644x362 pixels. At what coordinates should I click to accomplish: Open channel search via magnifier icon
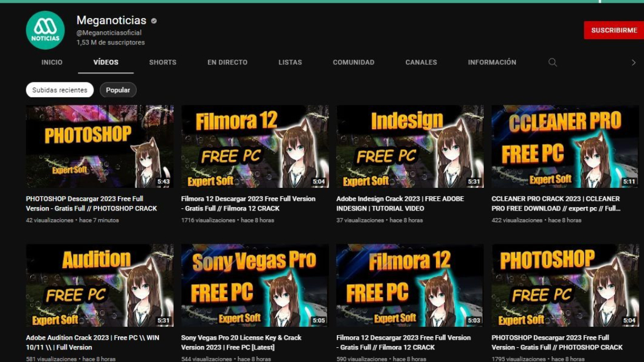(x=552, y=63)
